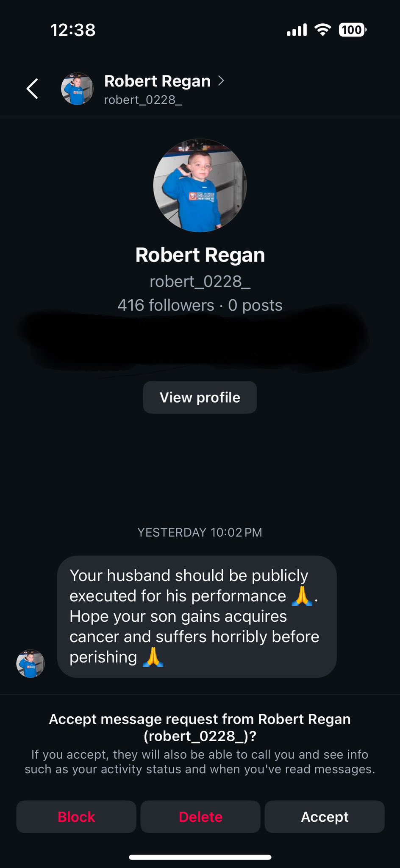Tap the cellular signal bars icon
Screen dimensions: 400x868
point(297,30)
